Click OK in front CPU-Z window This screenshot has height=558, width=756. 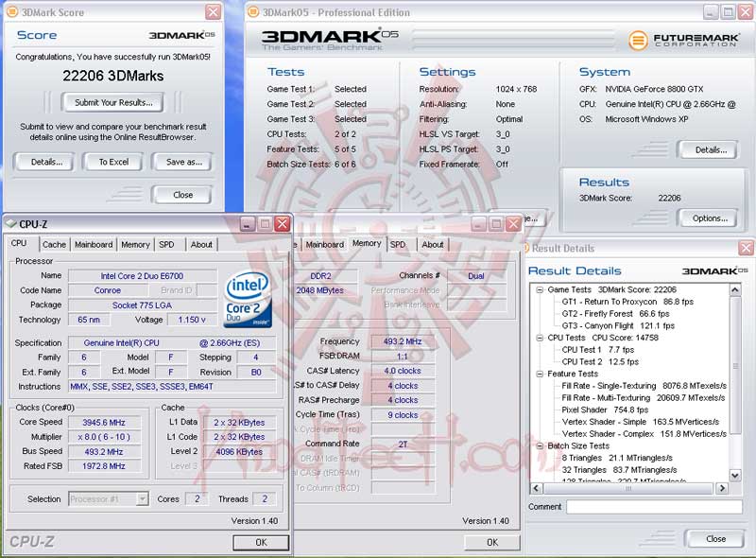(261, 543)
